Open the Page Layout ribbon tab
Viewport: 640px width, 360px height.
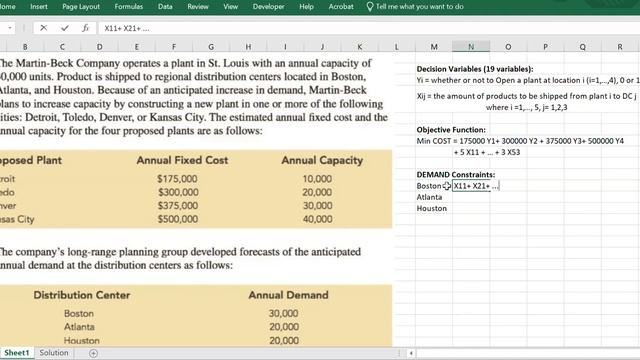coord(81,7)
